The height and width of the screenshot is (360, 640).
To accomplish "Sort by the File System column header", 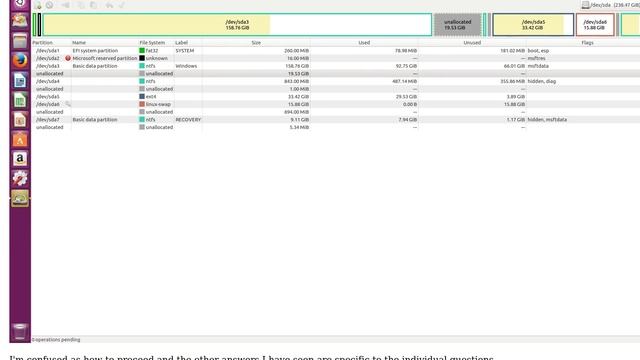I will pos(152,42).
